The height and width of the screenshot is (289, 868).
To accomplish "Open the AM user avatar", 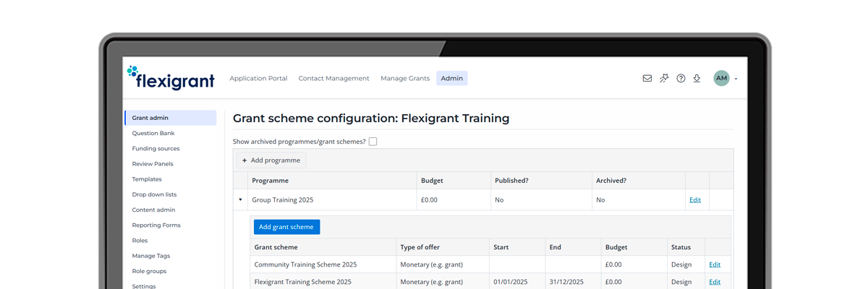I will 721,79.
